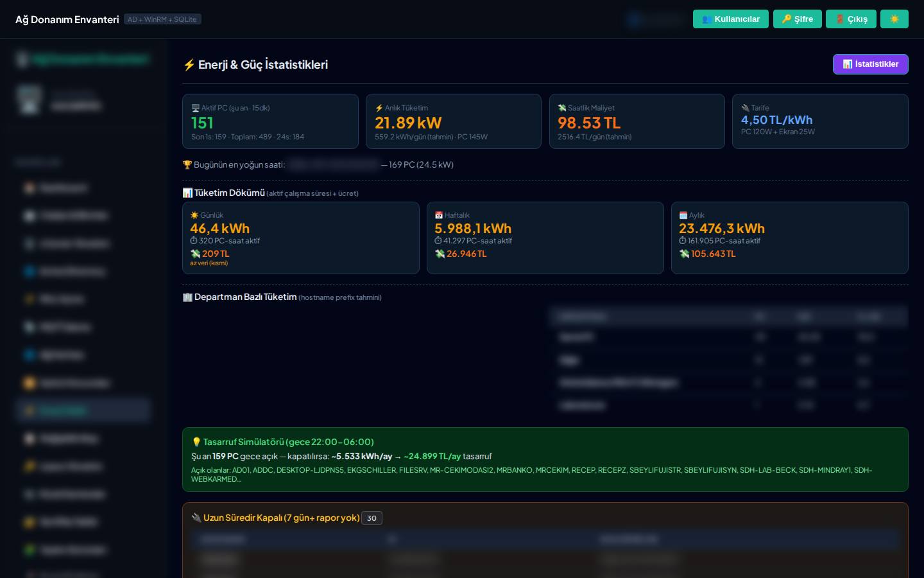Click the active PC count 151
The height and width of the screenshot is (578, 924).
coord(202,123)
